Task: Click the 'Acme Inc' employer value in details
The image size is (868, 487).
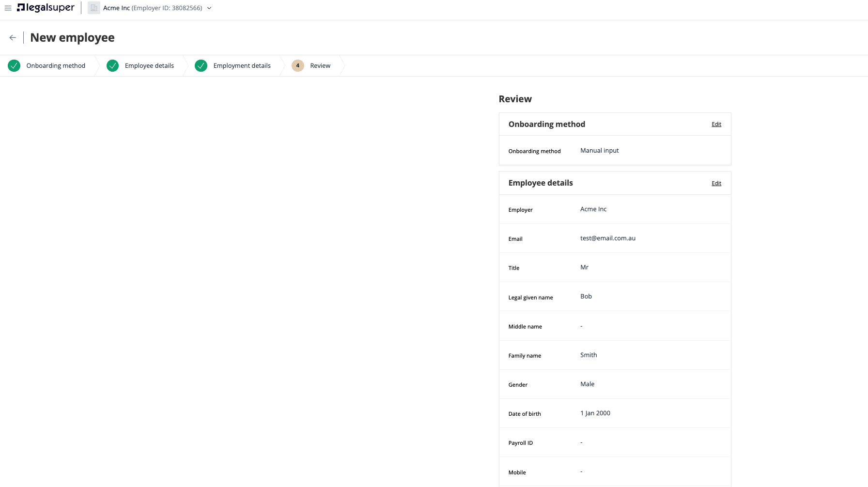Action: (x=593, y=209)
